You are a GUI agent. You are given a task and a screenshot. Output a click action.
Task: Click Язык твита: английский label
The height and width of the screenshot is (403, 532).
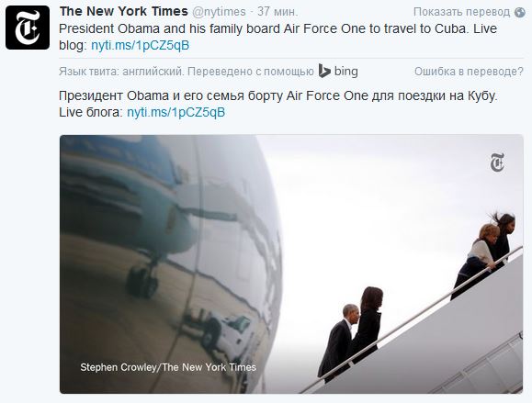click(x=121, y=72)
